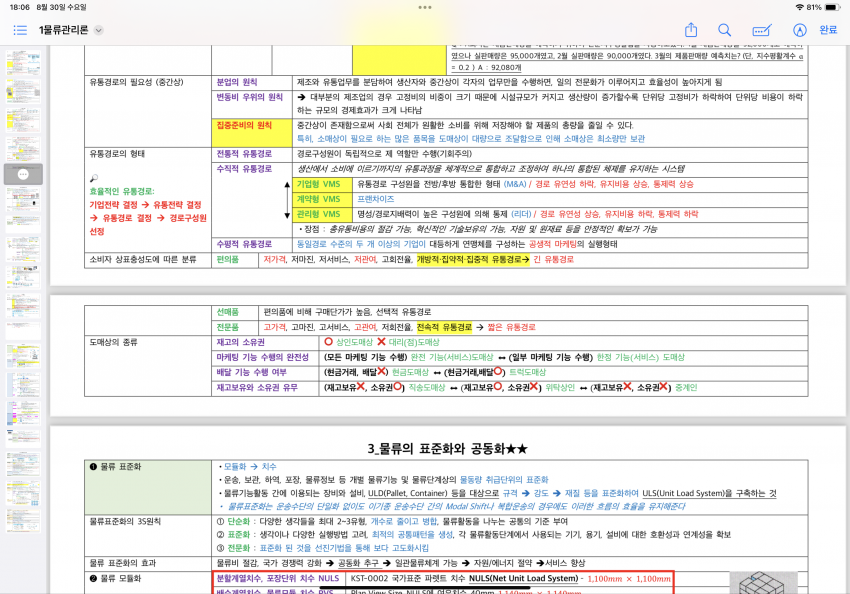
Task: Select the cell text 수직적 유통경로
Action: pyautogui.click(x=244, y=169)
